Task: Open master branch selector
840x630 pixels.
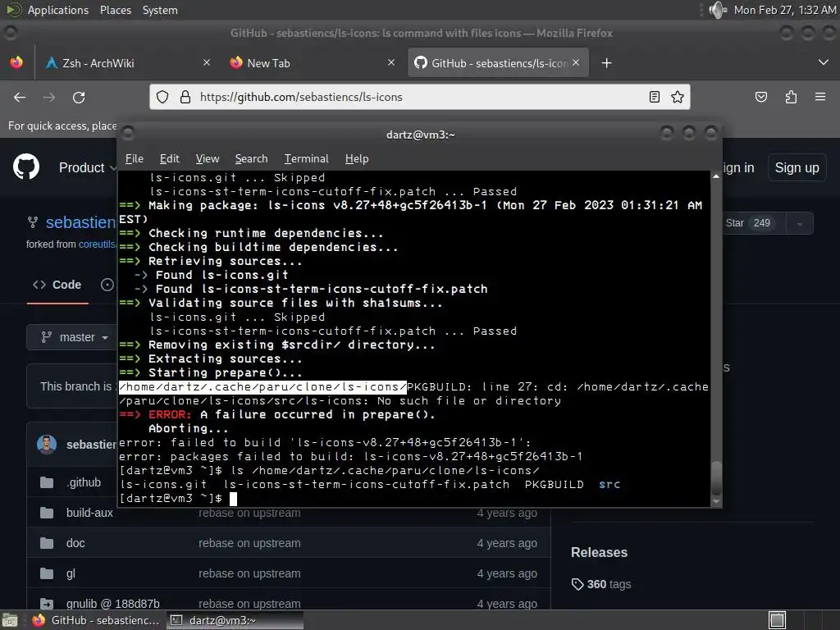Action: pyautogui.click(x=75, y=337)
